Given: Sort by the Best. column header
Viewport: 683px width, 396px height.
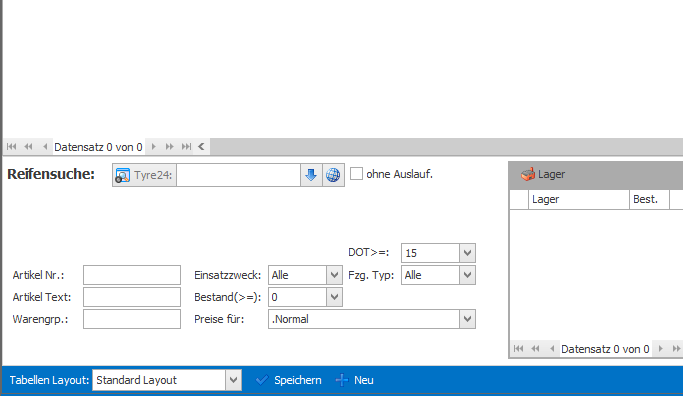Looking at the screenshot, I should [649, 200].
